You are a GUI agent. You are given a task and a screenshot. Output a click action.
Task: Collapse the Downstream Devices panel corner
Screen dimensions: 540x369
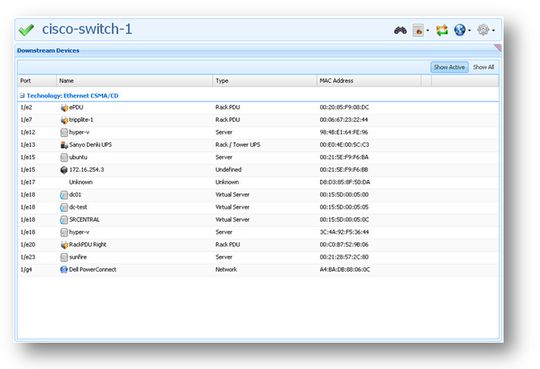498,48
